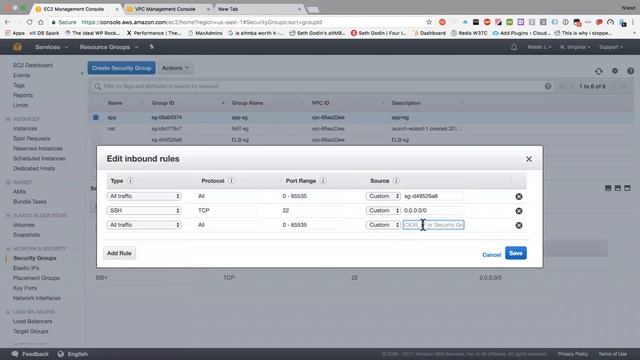Select the EC2 Management Console tab

point(73,9)
